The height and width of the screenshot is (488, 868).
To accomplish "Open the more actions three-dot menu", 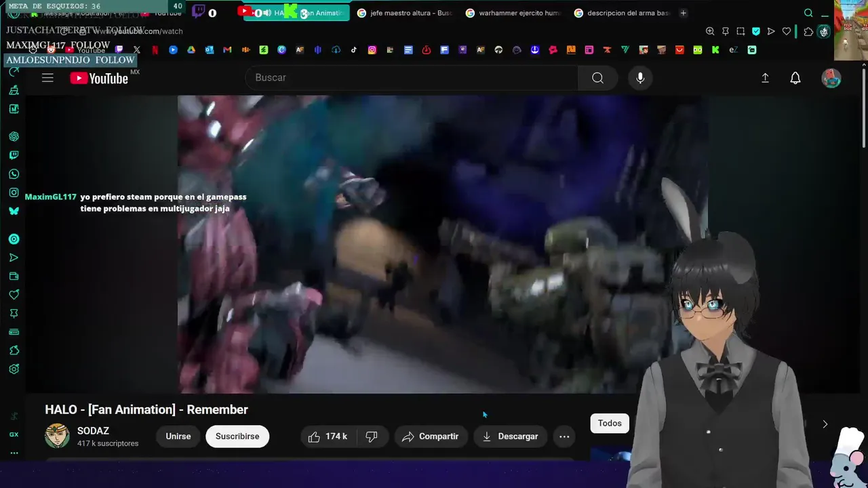I will point(564,436).
